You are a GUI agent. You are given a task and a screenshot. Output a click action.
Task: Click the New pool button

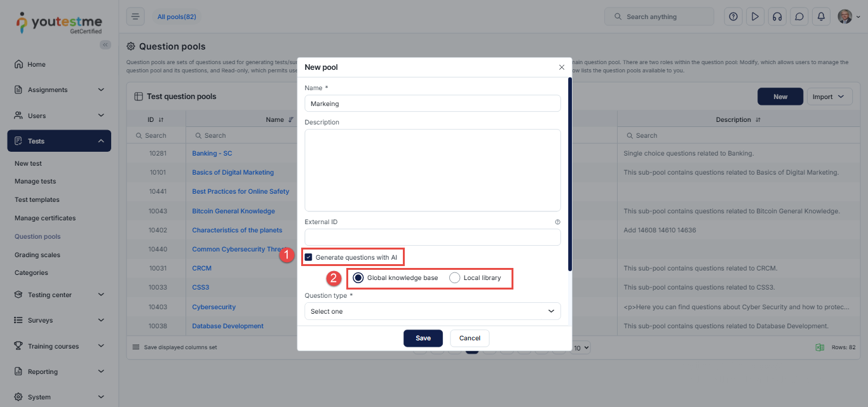(780, 97)
